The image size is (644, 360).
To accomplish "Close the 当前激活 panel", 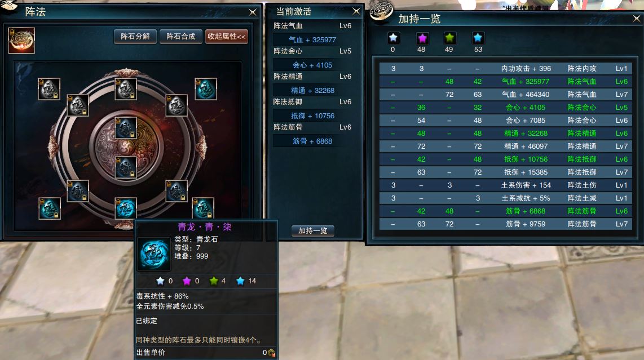I will click(356, 11).
